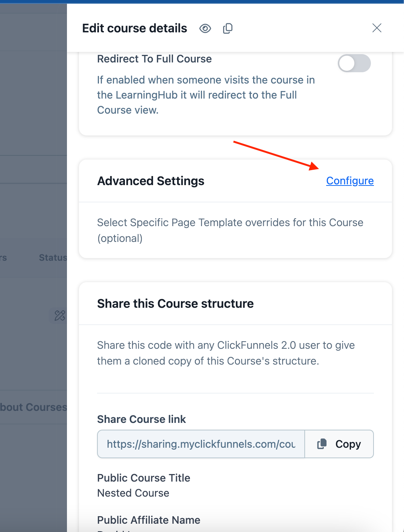Viewport: 404px width, 532px height.
Task: Click the Advanced Settings heading
Action: tap(151, 181)
